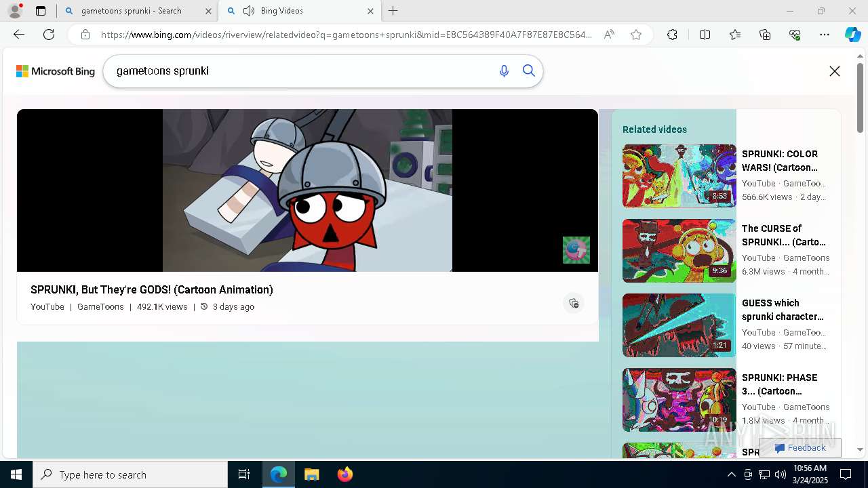Activate Read aloud in address bar
Viewport: 868px width, 488px height.
click(609, 35)
